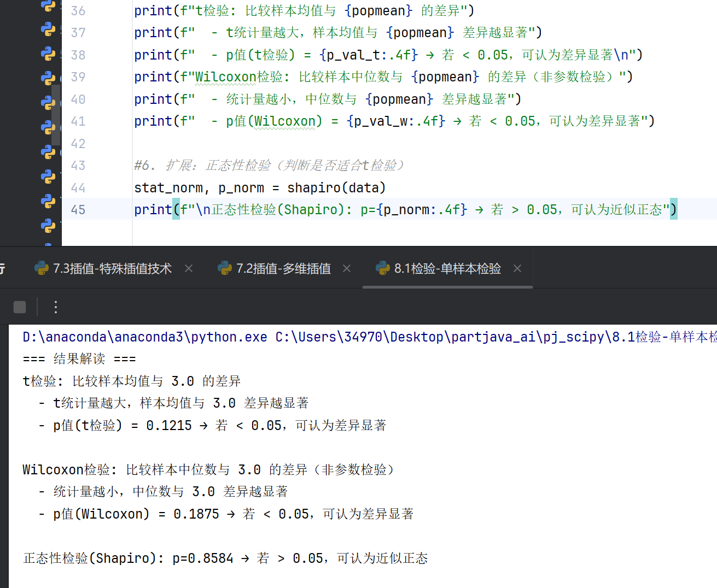Click line number 41 in the gutter
The image size is (717, 588).
[x=78, y=121]
